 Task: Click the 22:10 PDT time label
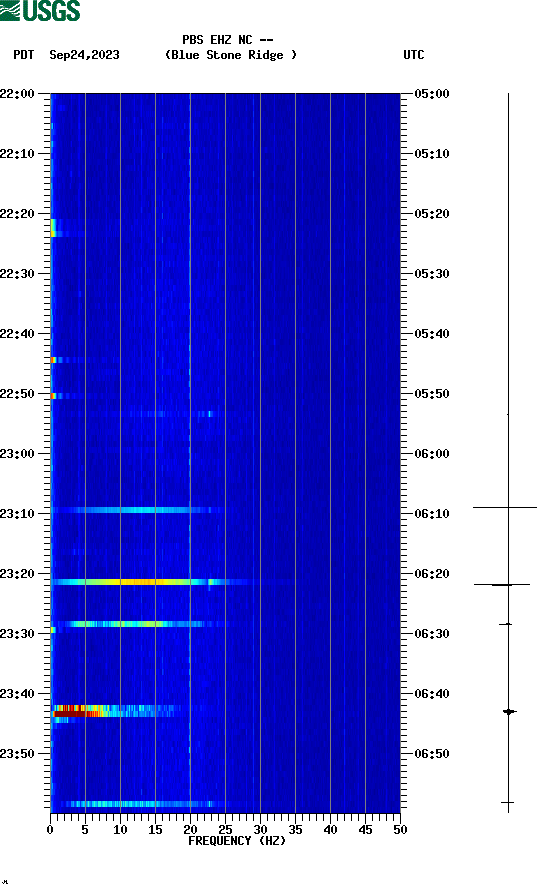click(x=17, y=154)
